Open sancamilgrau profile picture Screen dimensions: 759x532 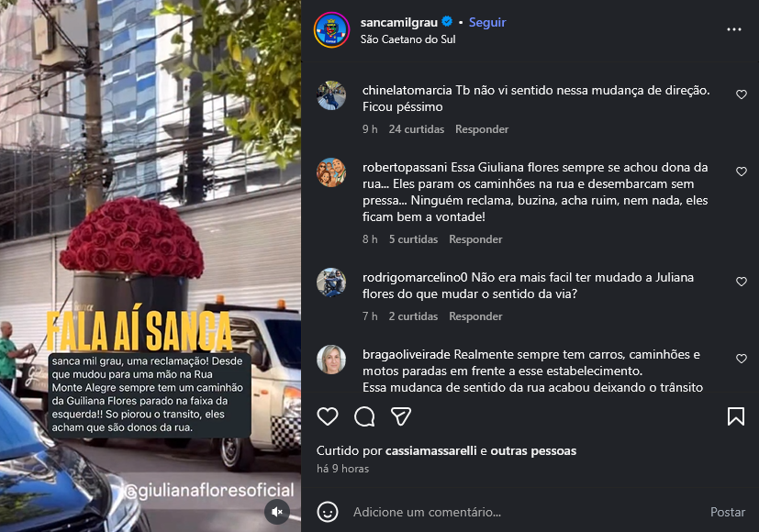331,30
